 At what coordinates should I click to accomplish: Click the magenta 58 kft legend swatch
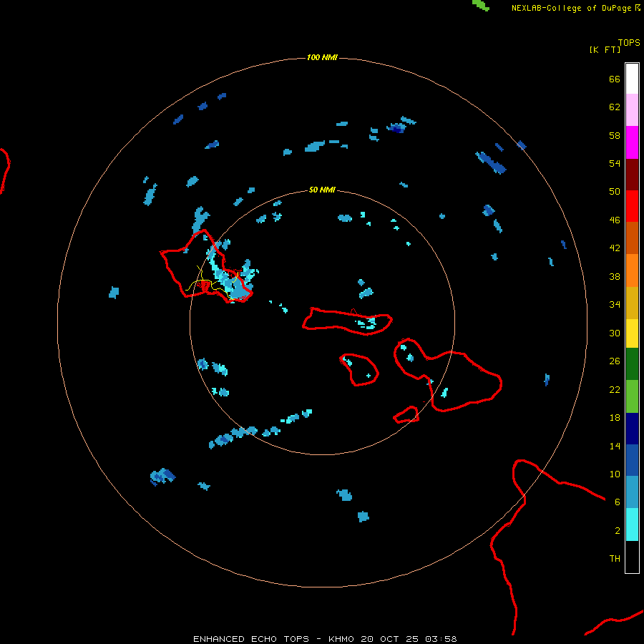click(x=632, y=142)
